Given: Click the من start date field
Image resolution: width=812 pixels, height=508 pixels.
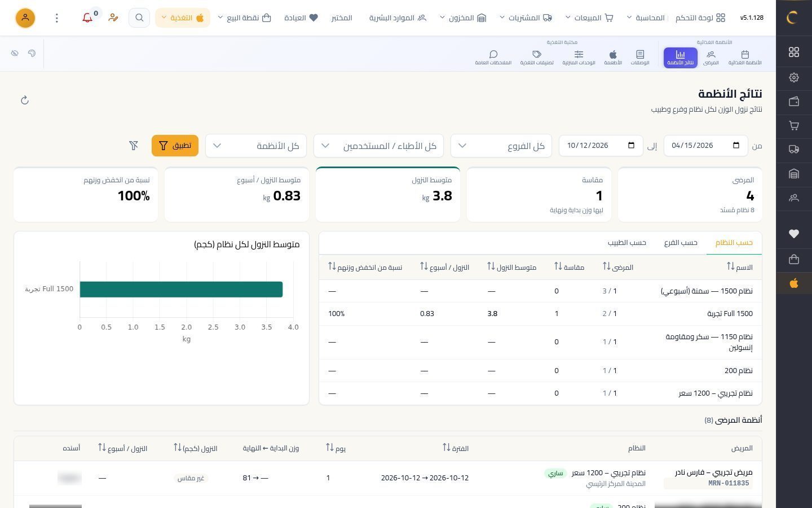Looking at the screenshot, I should click(x=705, y=146).
